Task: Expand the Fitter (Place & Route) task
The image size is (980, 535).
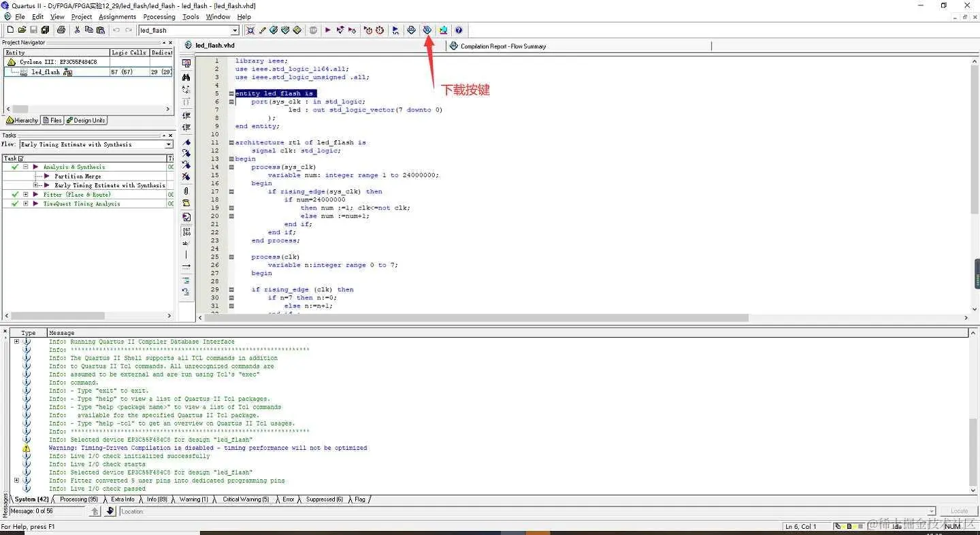Action: pos(26,195)
